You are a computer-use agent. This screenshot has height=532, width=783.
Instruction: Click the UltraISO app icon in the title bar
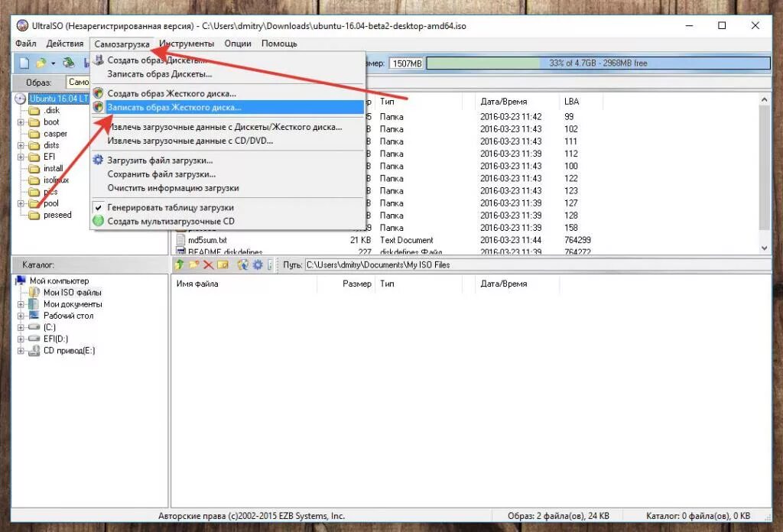(x=22, y=25)
